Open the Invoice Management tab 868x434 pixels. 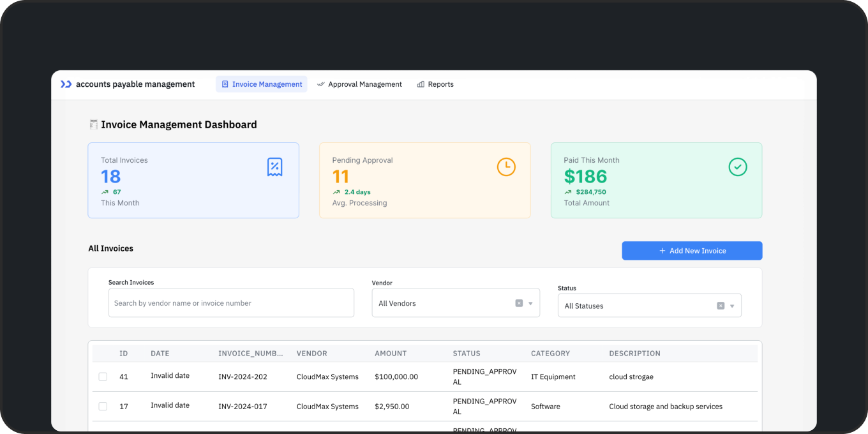click(261, 84)
